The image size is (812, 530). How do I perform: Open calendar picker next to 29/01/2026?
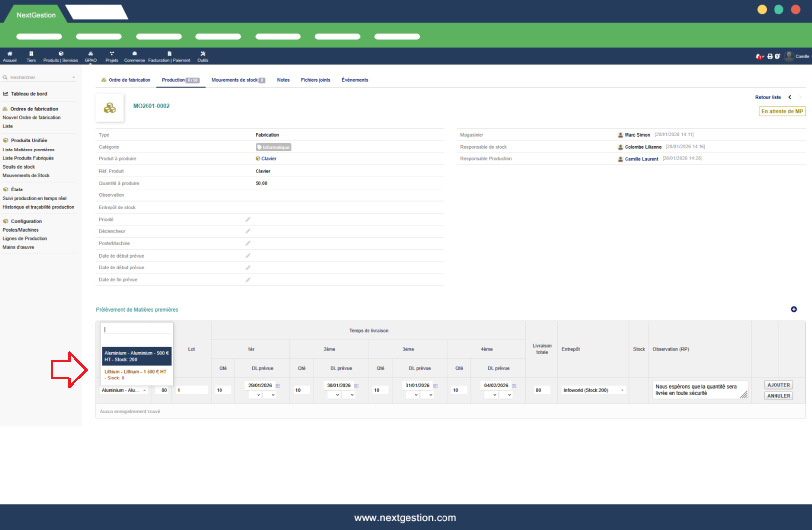click(278, 386)
